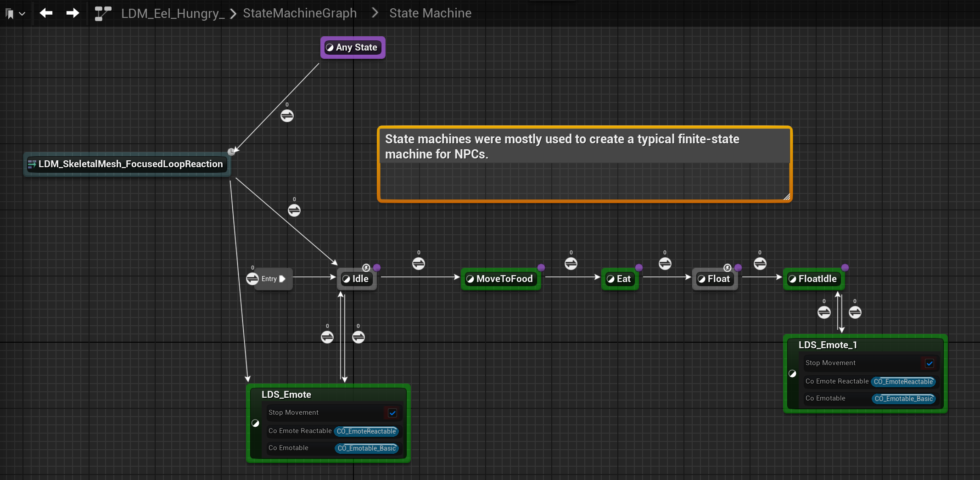
Task: Open Co Emote Reactable picker in LDS_Emote_1
Action: click(x=903, y=382)
